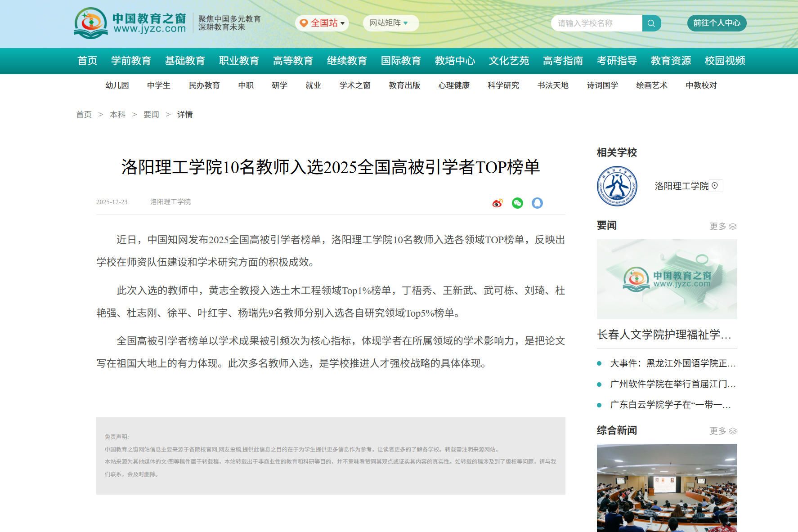Expand the 网站矩阵 dropdown
The image size is (798, 532).
tap(390, 23)
